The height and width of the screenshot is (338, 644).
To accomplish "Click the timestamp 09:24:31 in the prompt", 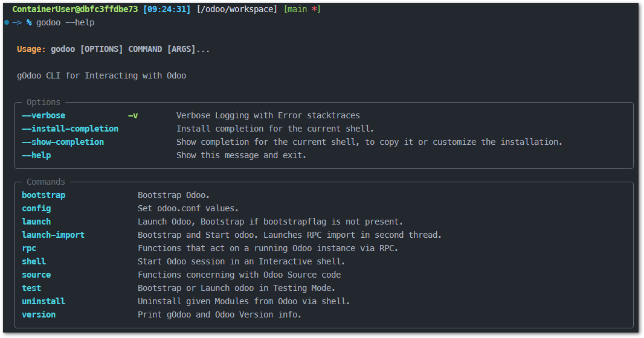I will pos(167,9).
